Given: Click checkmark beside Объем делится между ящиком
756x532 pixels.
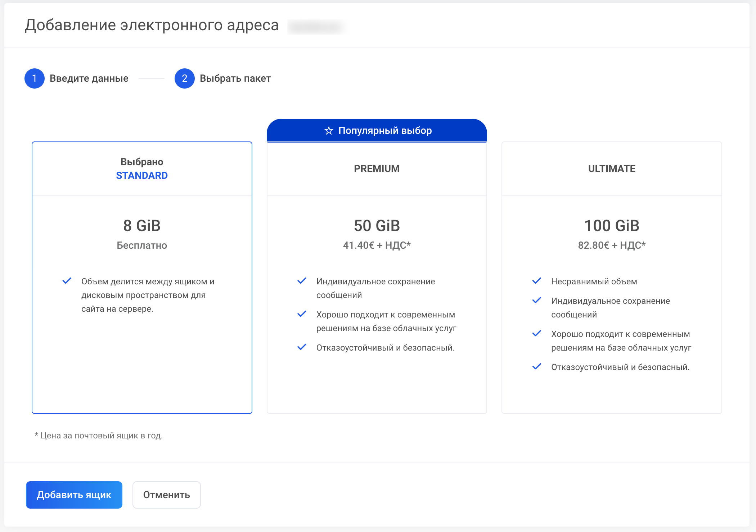Looking at the screenshot, I should 67,281.
